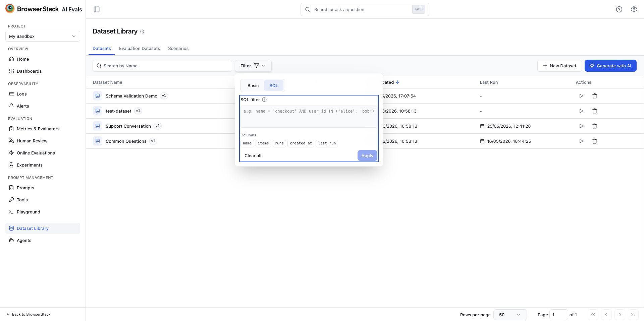Open Home in the sidebar

click(x=43, y=59)
